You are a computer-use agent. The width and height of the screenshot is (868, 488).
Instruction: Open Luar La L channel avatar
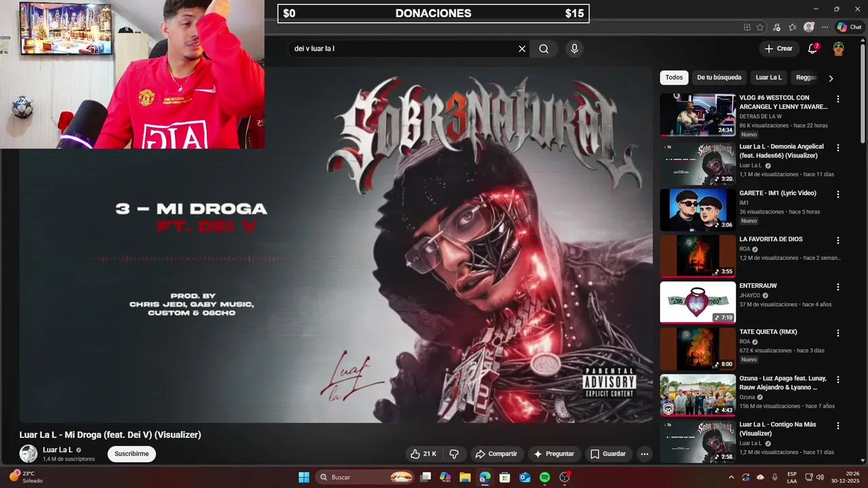(x=28, y=454)
